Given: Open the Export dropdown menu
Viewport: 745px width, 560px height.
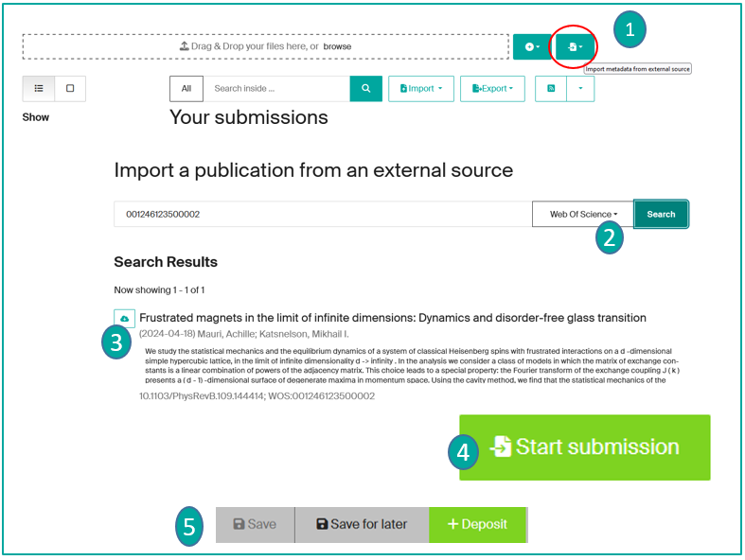Looking at the screenshot, I should [492, 88].
